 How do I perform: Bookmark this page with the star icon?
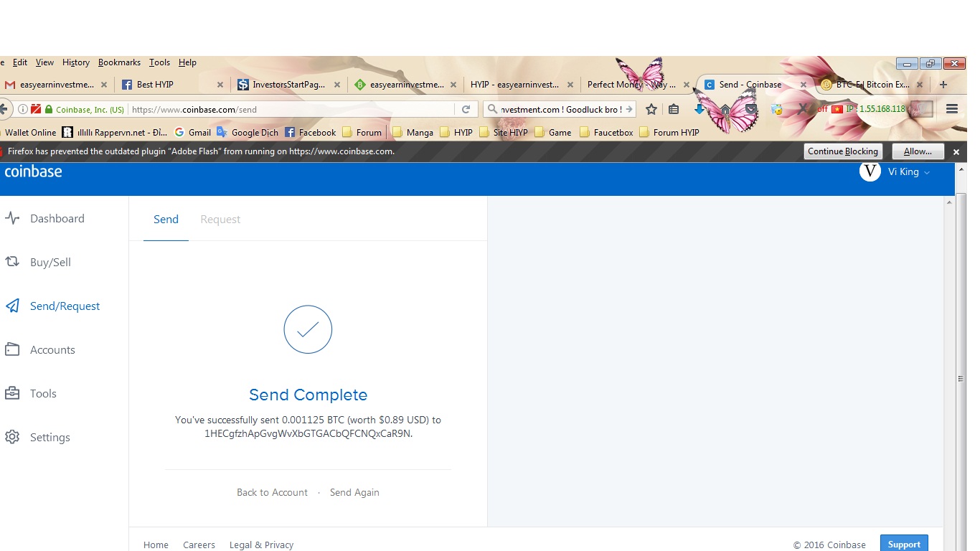[651, 109]
